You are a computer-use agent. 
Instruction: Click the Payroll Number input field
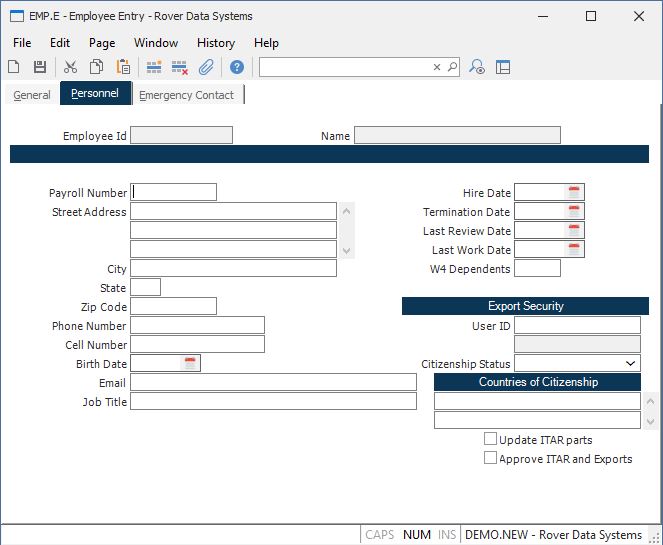[174, 192]
